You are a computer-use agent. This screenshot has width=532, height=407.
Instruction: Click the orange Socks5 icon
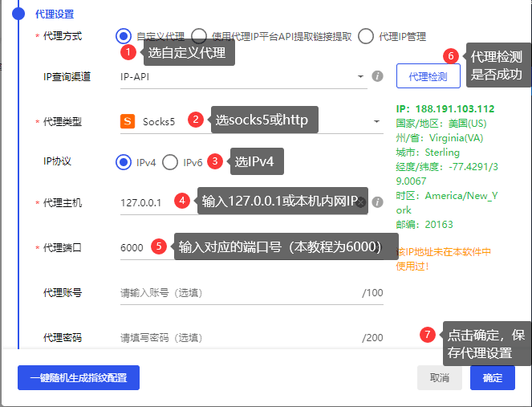pyautogui.click(x=127, y=122)
